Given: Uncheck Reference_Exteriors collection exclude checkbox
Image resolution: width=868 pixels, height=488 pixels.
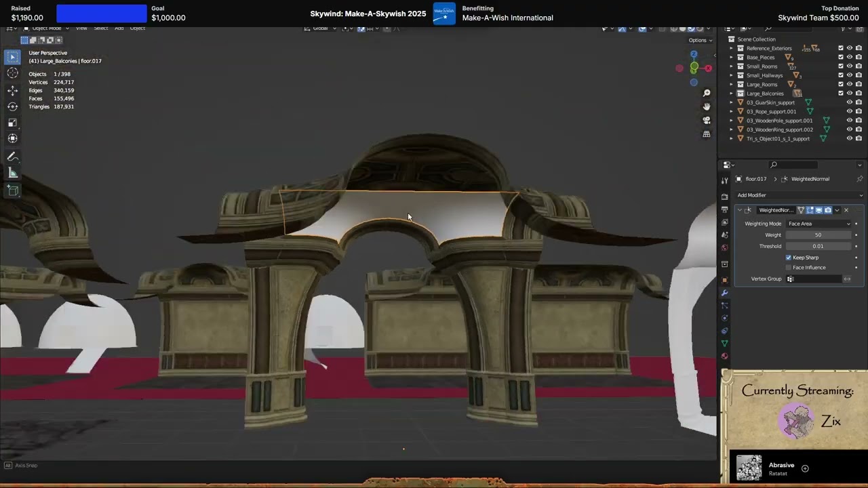Looking at the screenshot, I should tap(841, 48).
